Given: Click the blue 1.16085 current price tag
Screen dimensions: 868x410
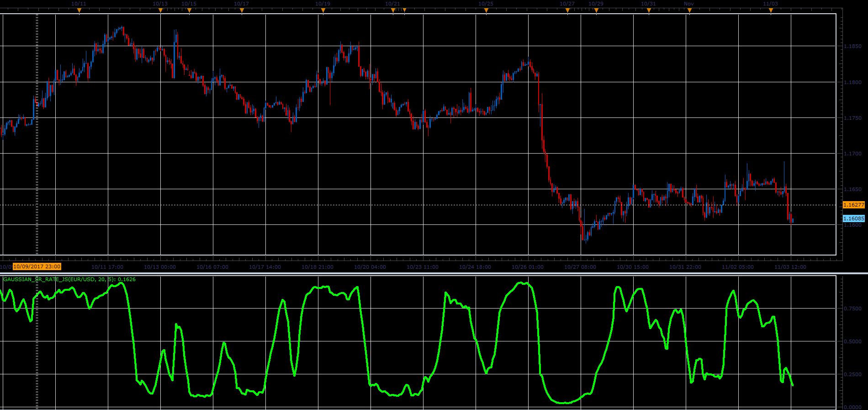Looking at the screenshot, I should tap(853, 218).
